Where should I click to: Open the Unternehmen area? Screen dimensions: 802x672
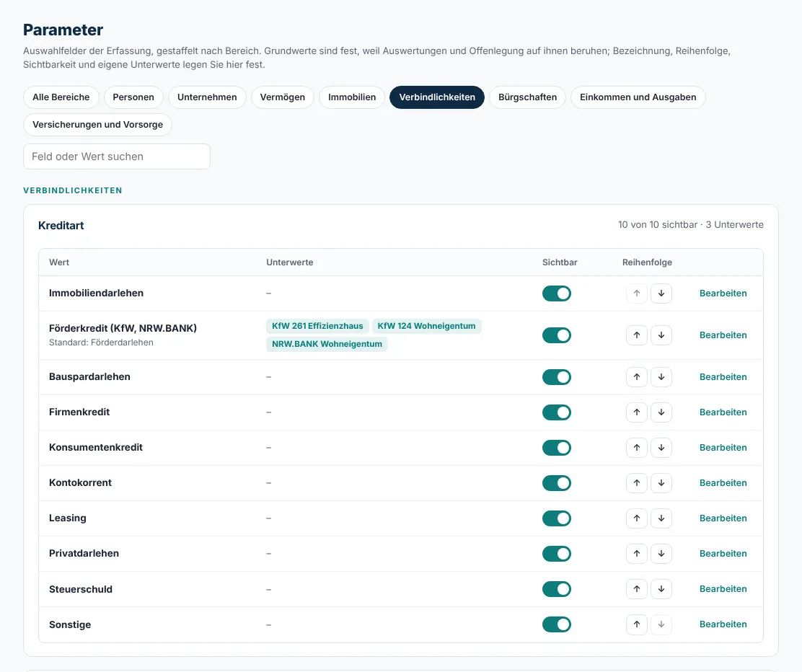[207, 97]
